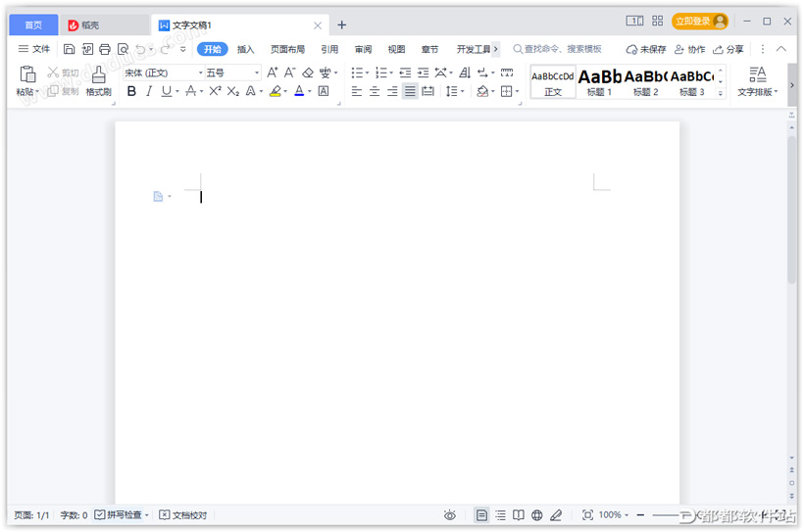The width and height of the screenshot is (804, 532).
Task: Center align the text
Action: click(x=375, y=92)
